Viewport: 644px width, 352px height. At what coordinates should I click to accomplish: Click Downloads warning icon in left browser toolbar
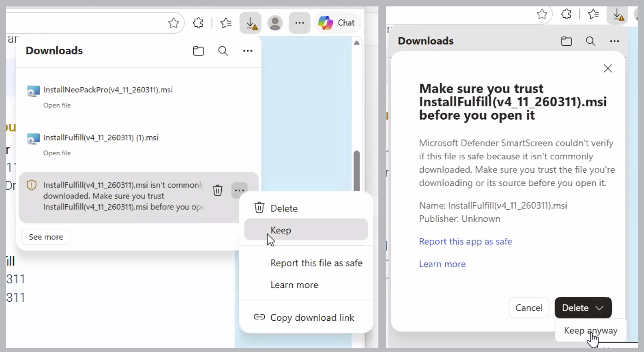coord(251,23)
